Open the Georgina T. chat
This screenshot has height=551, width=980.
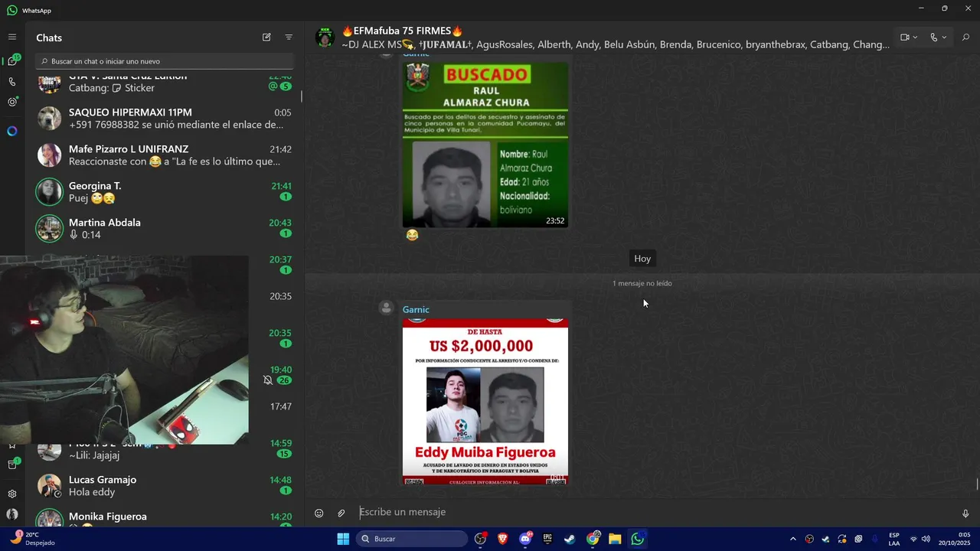[x=165, y=191]
